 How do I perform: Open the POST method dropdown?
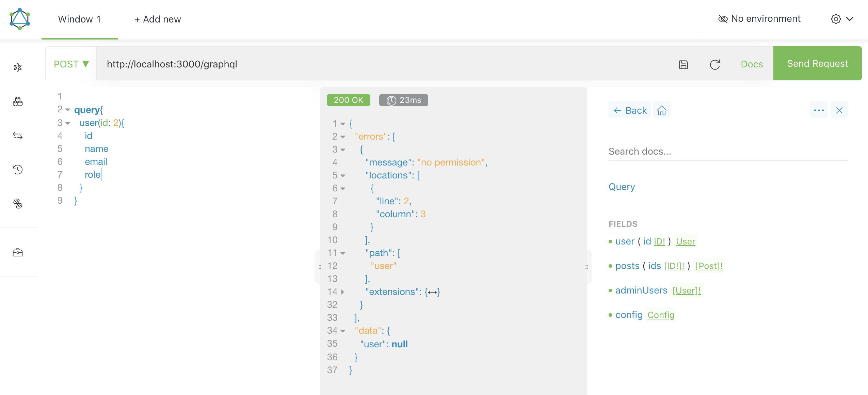[x=71, y=64]
